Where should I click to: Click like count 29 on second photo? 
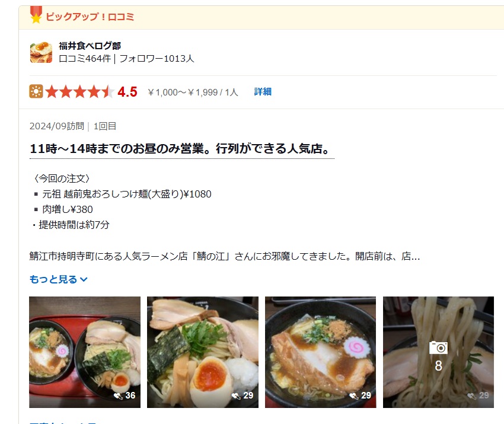pyautogui.click(x=243, y=396)
